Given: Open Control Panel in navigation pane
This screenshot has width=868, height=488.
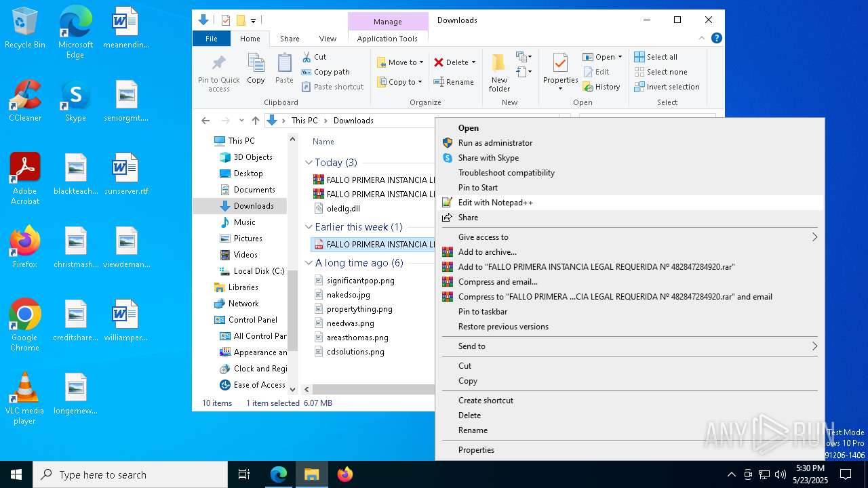Looking at the screenshot, I should [245, 320].
